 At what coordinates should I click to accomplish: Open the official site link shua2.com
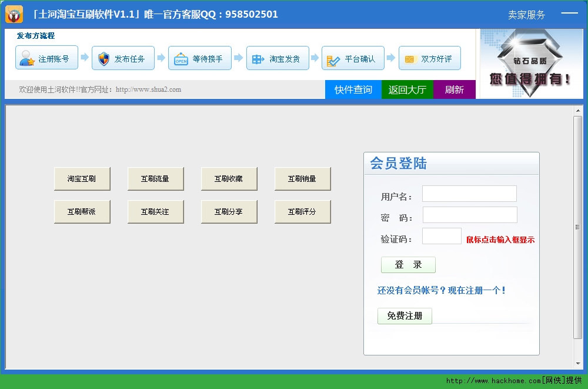coord(148,89)
